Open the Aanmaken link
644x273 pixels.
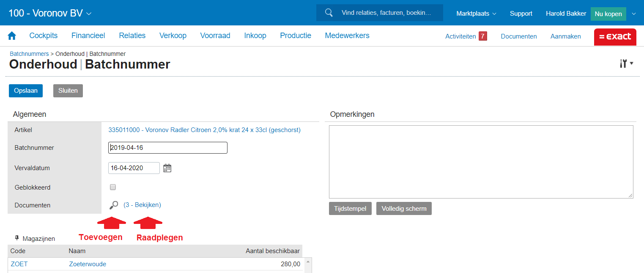[566, 36]
